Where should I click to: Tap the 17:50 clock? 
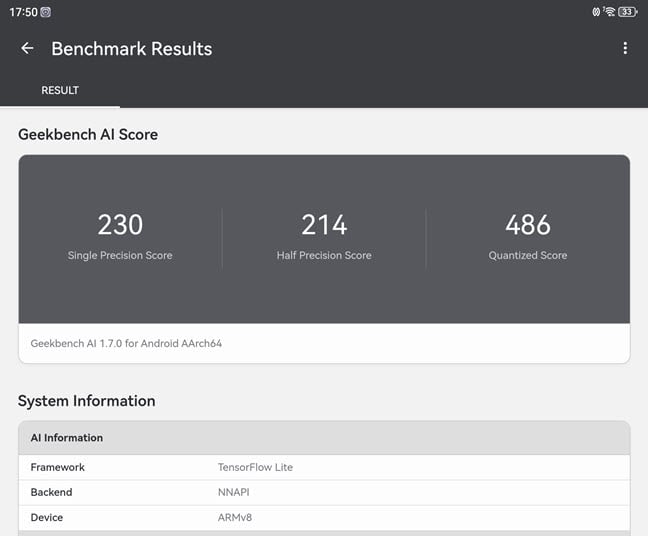tap(24, 12)
